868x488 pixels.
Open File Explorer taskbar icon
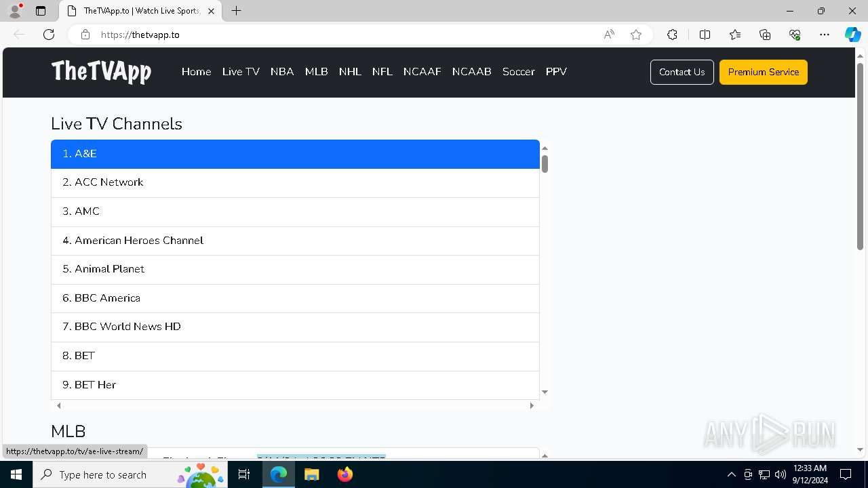coord(311,474)
